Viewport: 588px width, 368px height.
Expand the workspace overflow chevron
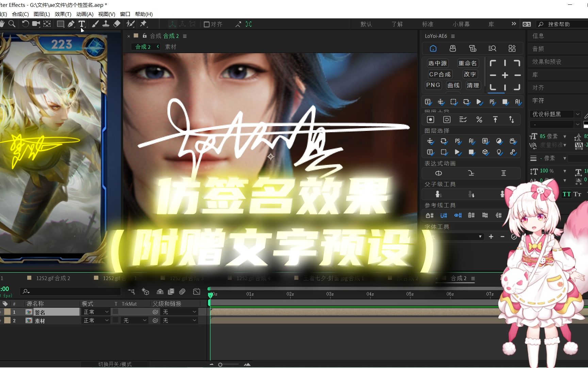coord(514,24)
